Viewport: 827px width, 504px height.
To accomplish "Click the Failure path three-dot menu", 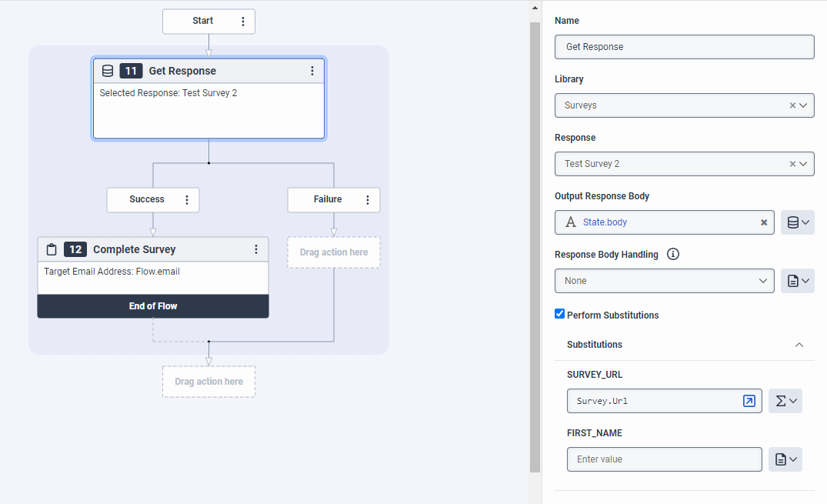I will point(368,200).
